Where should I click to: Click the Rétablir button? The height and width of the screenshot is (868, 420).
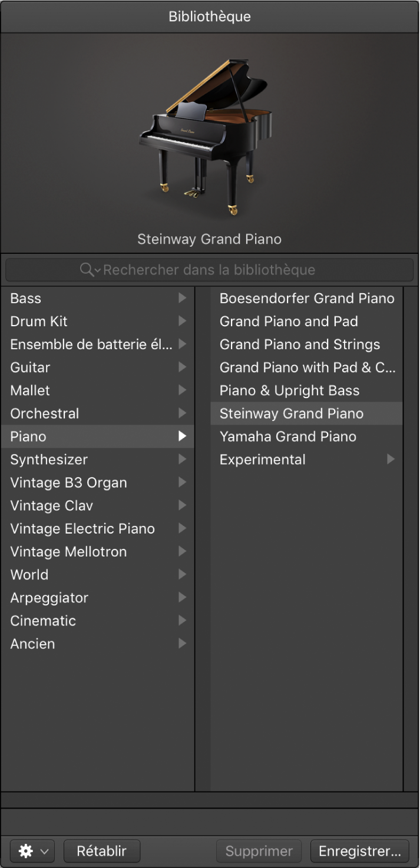click(101, 851)
